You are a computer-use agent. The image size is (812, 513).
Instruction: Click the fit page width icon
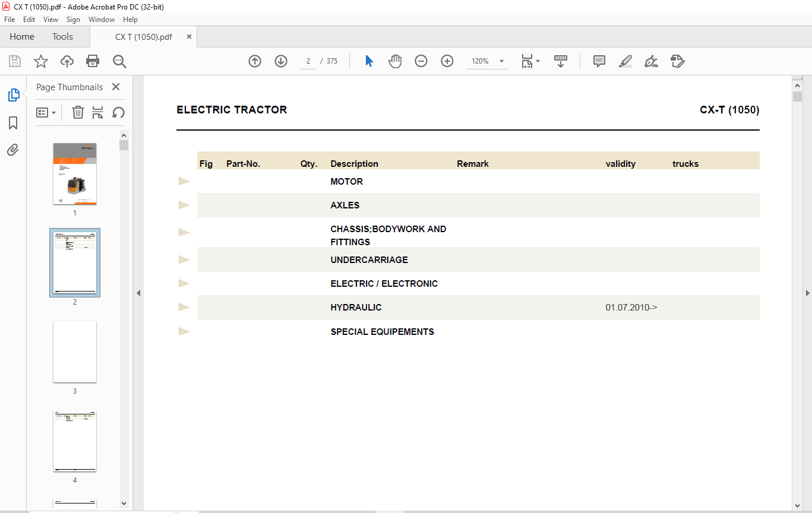click(527, 61)
